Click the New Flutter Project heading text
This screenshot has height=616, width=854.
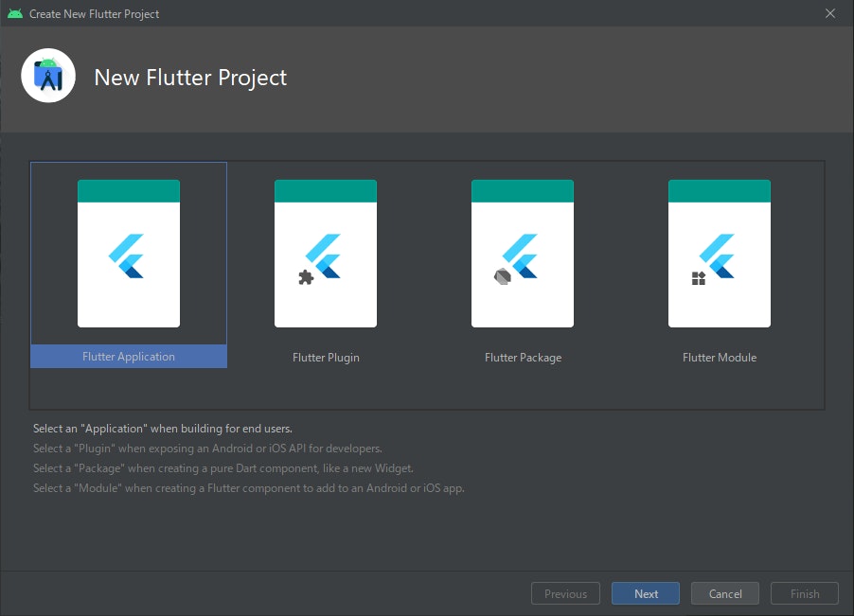click(x=189, y=78)
